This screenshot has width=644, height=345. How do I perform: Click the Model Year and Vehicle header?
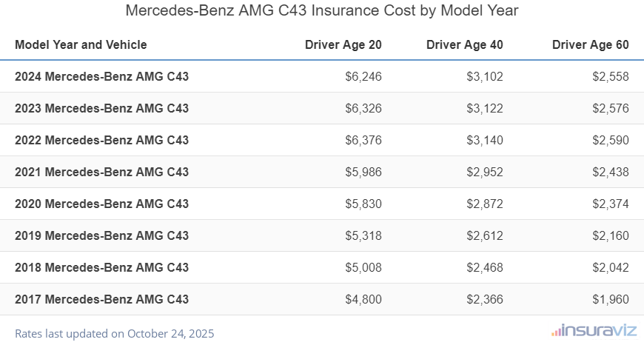81,44
